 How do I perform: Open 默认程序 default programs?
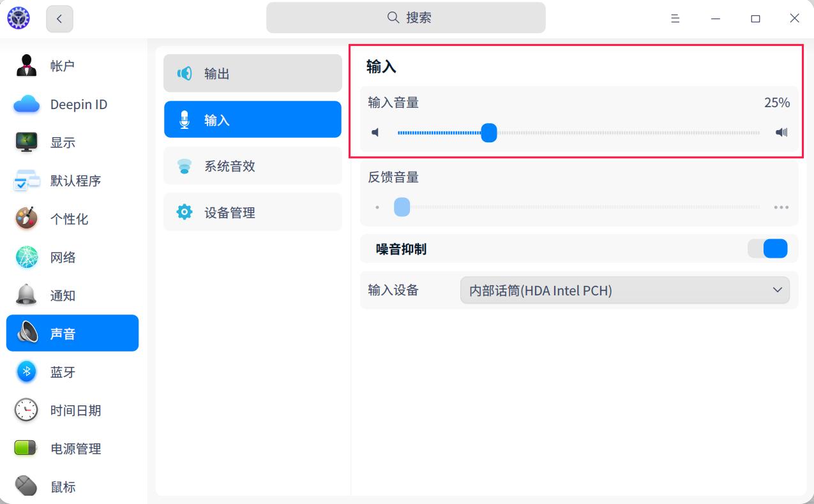pos(72,181)
